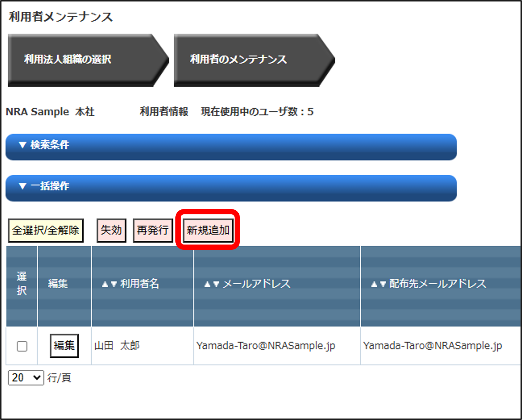Click the 新規追加 button

(x=208, y=230)
